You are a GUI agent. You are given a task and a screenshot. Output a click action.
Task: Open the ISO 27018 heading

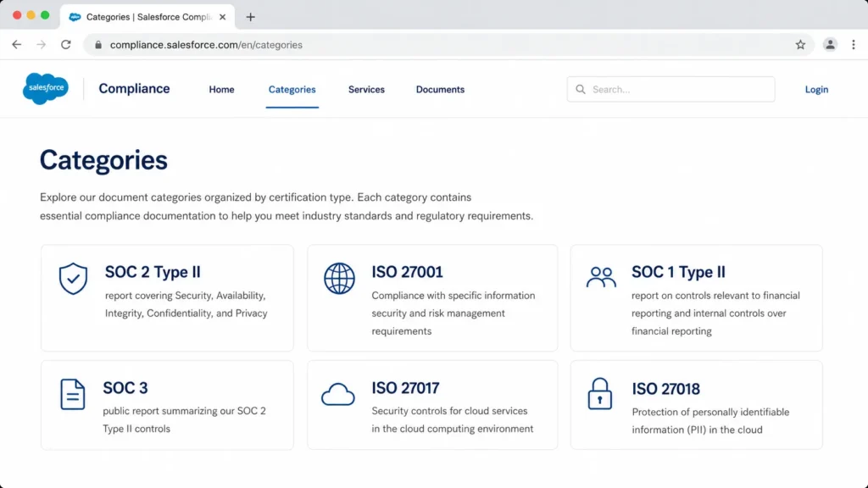click(x=666, y=389)
